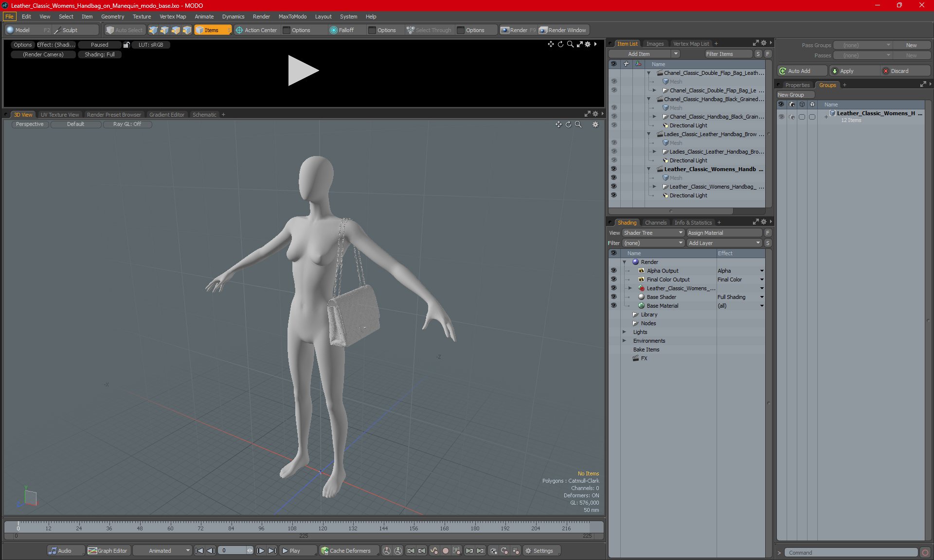Open Vertex Map menu

point(173,17)
